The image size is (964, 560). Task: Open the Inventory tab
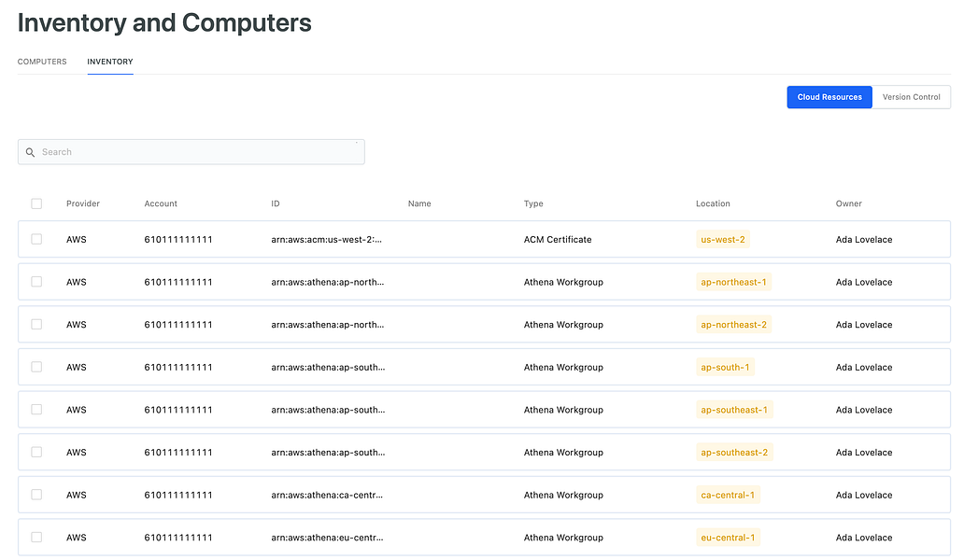(110, 62)
